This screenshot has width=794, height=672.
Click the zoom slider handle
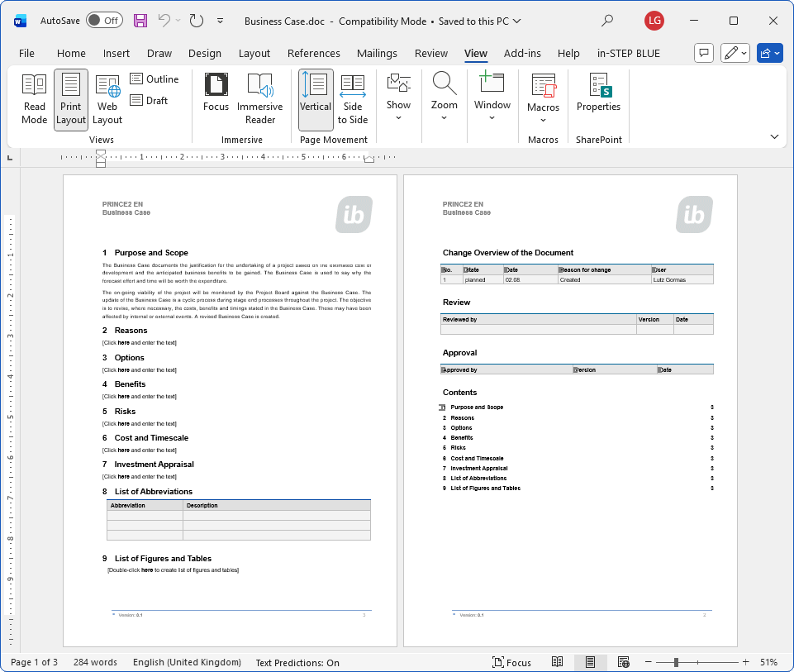click(676, 662)
